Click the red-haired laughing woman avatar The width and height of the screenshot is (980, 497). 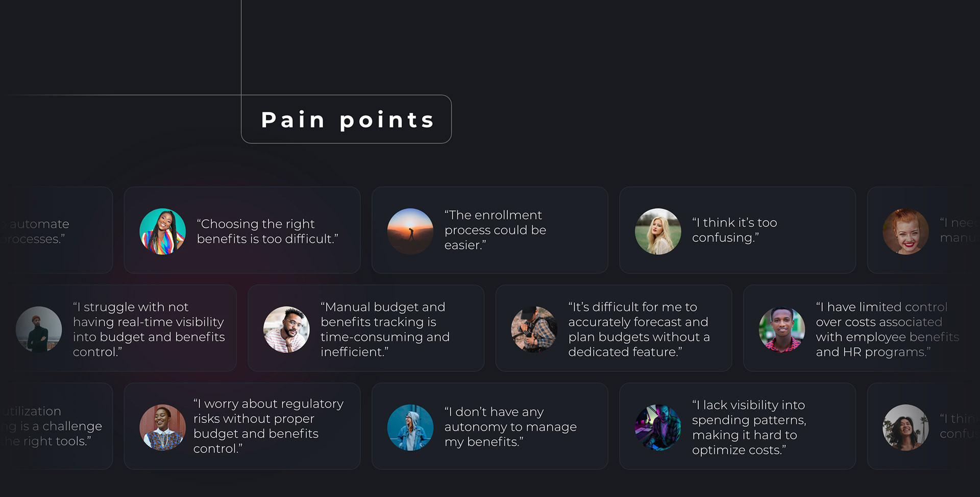click(x=906, y=231)
